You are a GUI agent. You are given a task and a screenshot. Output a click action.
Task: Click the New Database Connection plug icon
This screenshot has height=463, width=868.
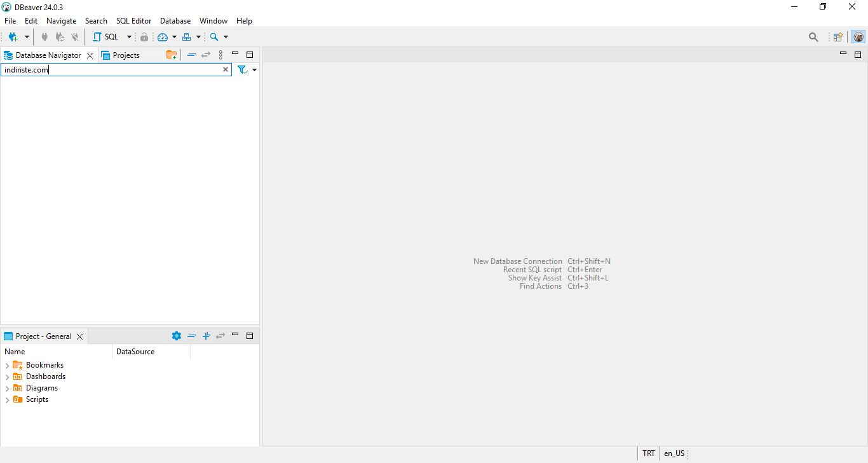(x=13, y=37)
